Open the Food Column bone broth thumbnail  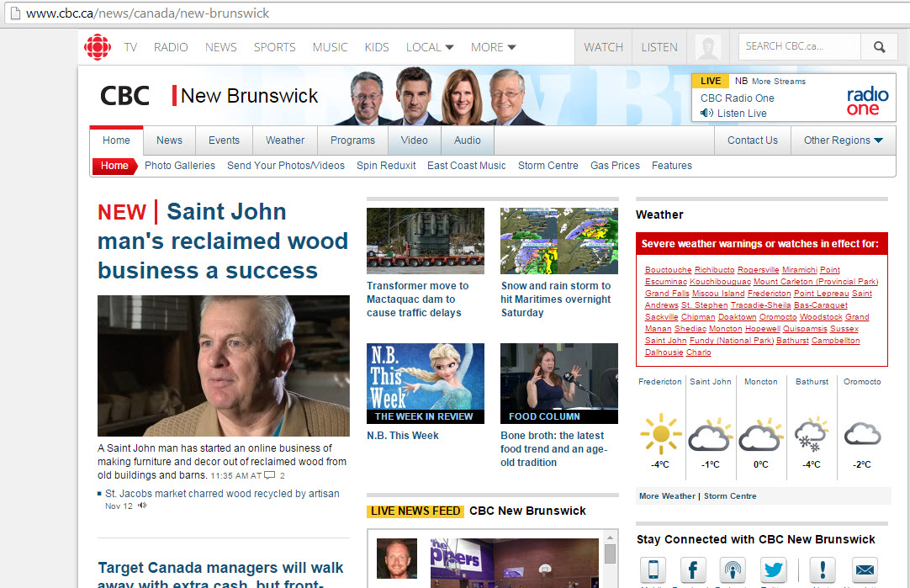[559, 383]
